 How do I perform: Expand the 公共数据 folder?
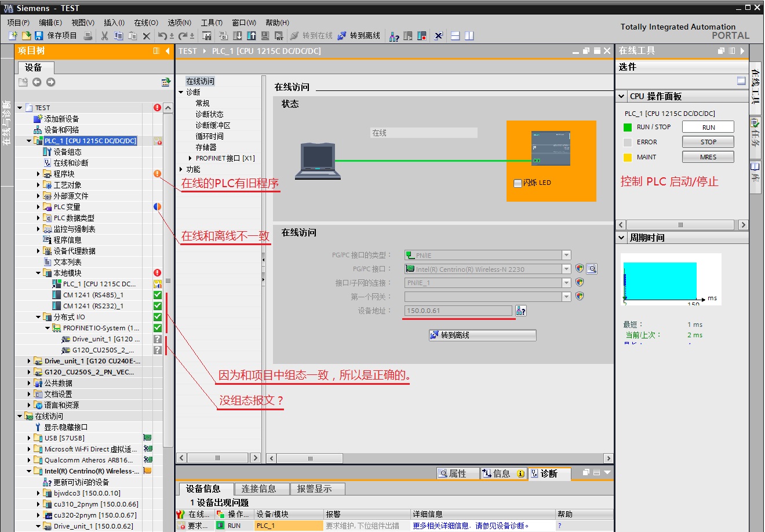[29, 383]
